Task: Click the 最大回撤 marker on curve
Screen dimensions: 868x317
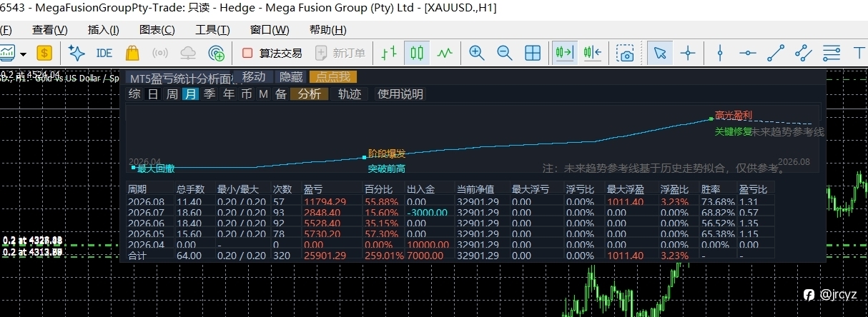Action: tap(155, 168)
